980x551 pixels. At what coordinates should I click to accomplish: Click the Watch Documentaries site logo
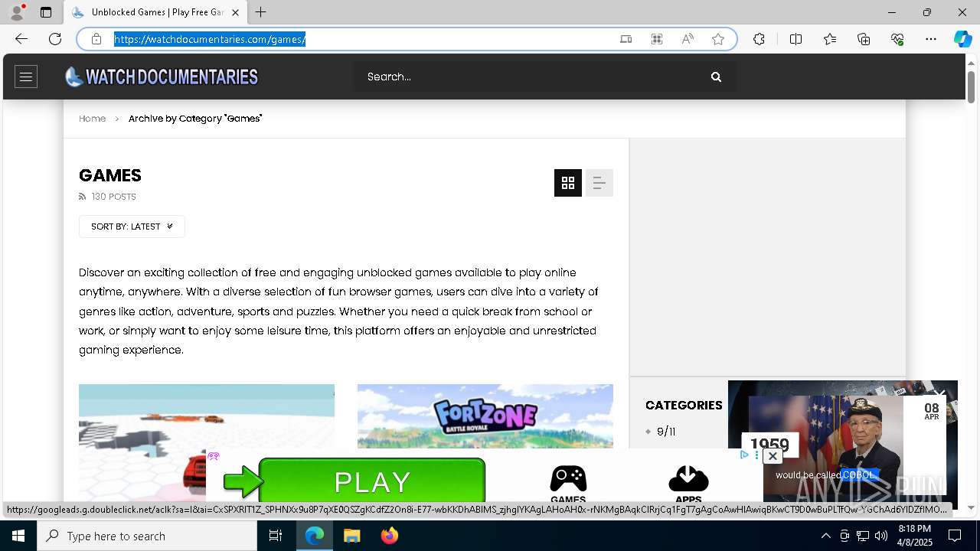coord(162,77)
